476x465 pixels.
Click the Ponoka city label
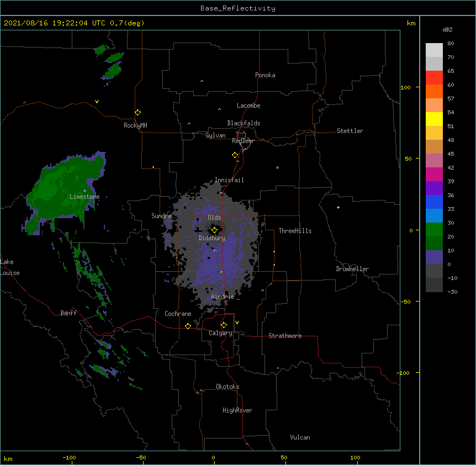[x=265, y=75]
